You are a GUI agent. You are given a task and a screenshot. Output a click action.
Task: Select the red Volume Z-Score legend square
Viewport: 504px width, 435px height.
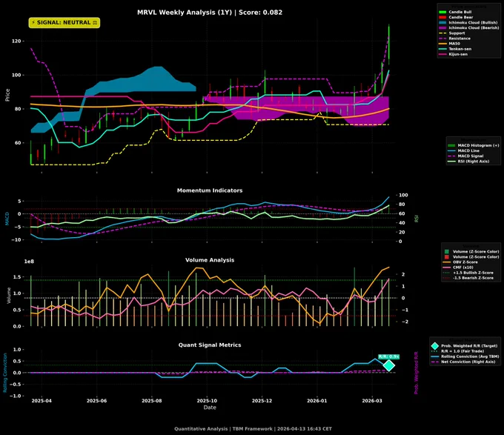pyautogui.click(x=446, y=257)
